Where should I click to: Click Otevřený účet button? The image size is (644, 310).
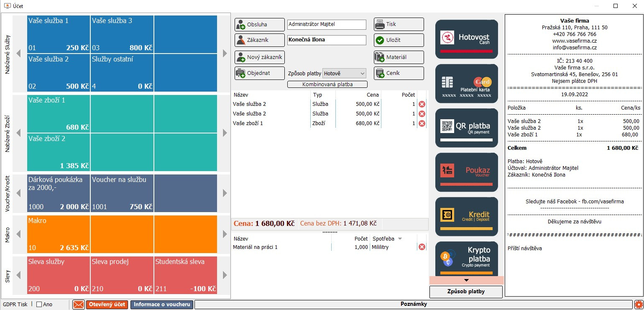point(107,305)
